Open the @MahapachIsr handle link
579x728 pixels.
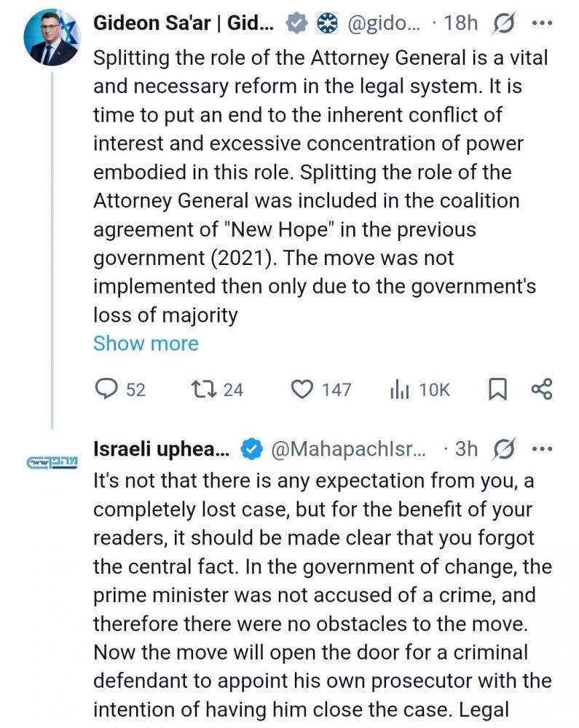[347, 449]
